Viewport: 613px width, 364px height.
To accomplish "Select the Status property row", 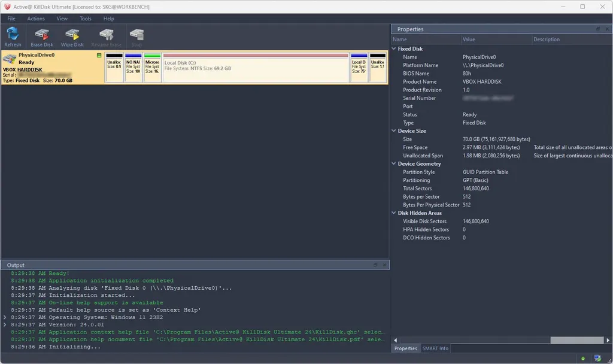I will tap(502, 114).
